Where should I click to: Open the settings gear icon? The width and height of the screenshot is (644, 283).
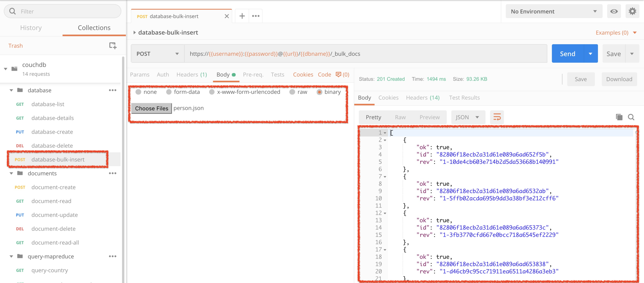[632, 11]
